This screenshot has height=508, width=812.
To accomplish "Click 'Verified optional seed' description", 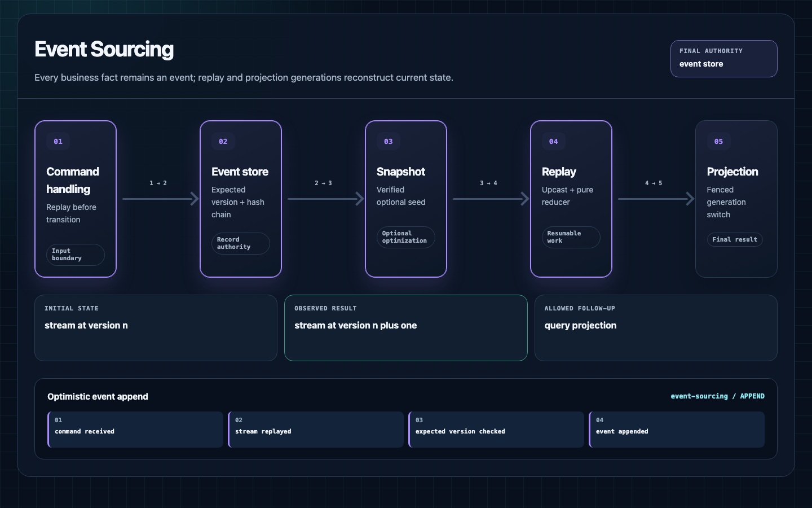I will 401,196.
